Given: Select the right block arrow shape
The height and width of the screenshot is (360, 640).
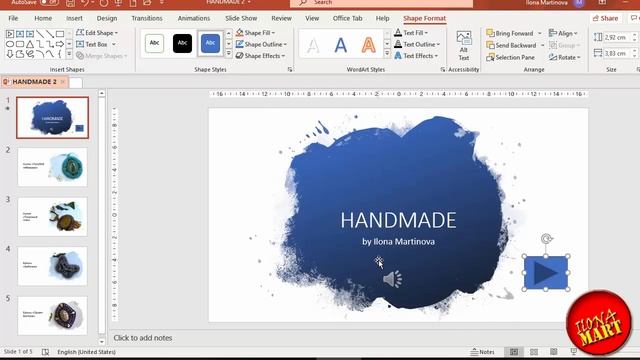Looking at the screenshot, I should coord(60,44).
